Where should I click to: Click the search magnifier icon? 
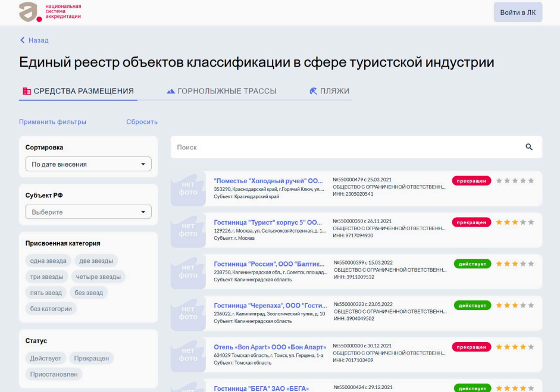pyautogui.click(x=529, y=147)
